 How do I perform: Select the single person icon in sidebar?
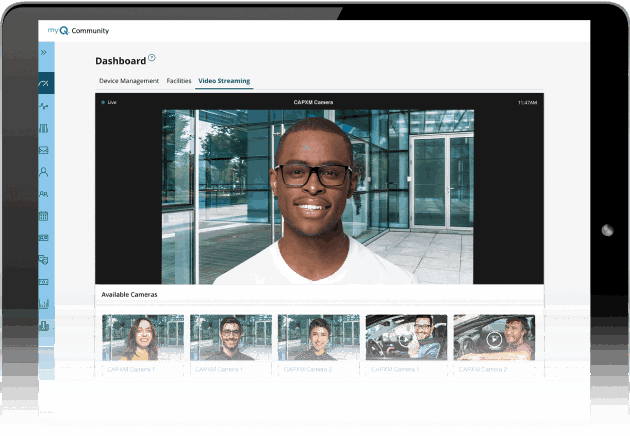[44, 171]
